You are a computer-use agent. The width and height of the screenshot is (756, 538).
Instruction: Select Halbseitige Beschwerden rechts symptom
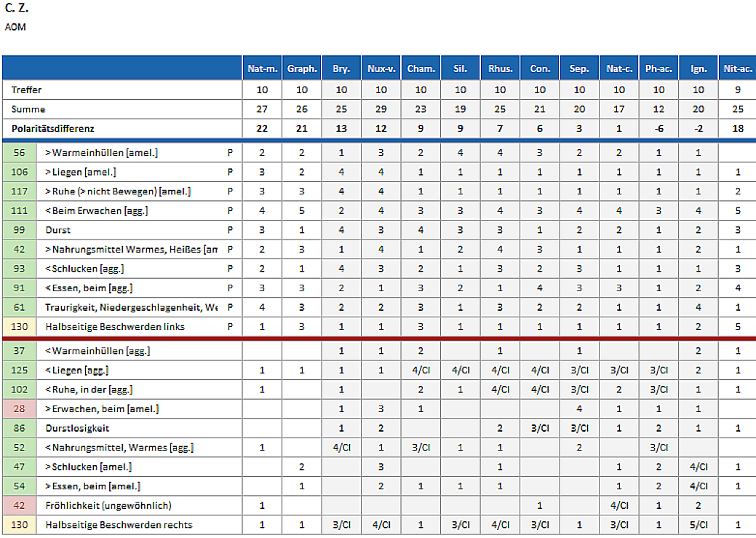[x=119, y=524]
